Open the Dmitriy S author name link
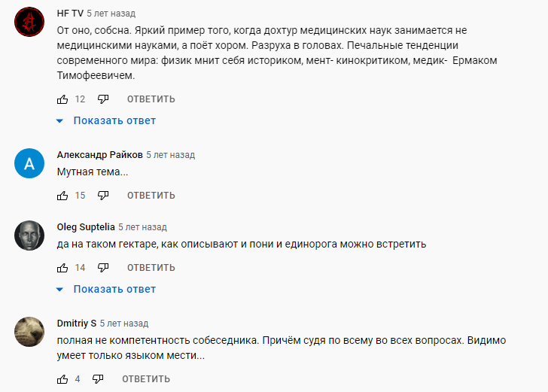548x392 pixels. [x=77, y=324]
